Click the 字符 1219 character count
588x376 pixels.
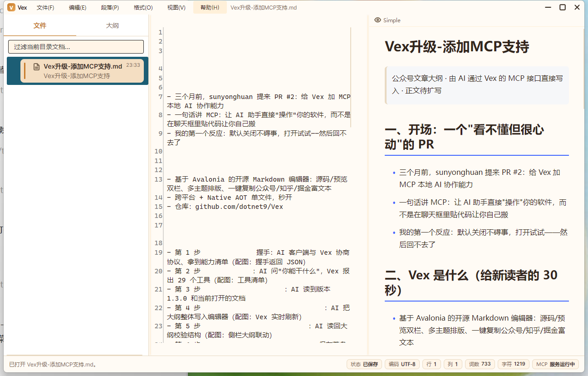(x=514, y=364)
